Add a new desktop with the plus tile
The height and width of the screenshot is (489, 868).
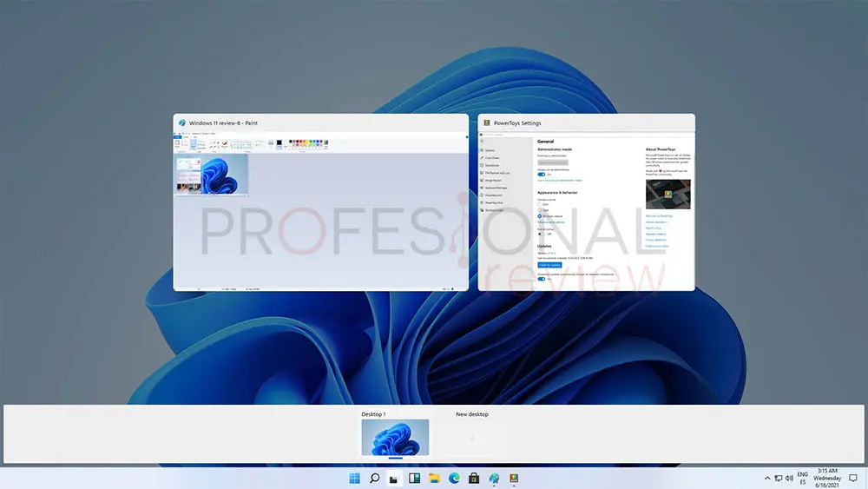coord(472,438)
